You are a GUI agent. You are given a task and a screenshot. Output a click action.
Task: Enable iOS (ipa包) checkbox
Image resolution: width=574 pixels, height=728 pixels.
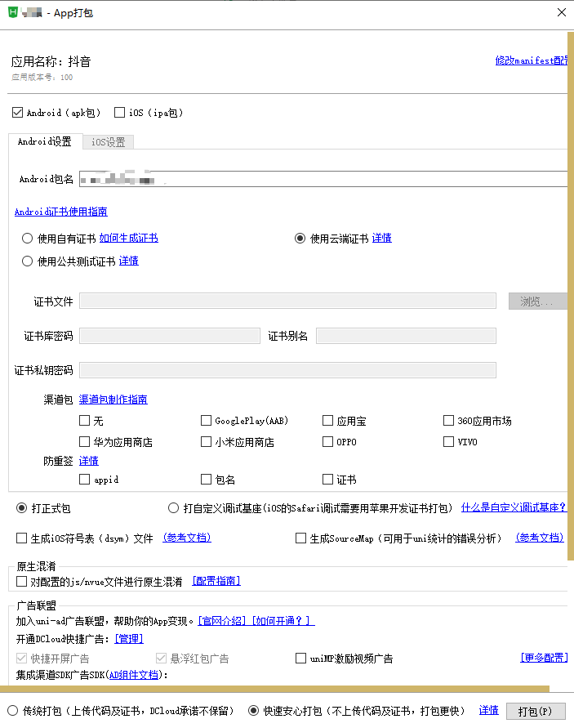[120, 113]
